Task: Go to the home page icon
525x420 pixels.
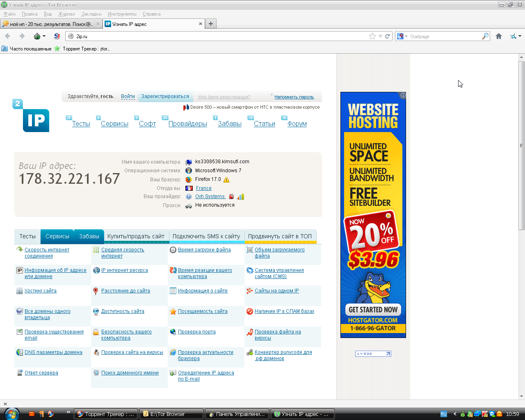Action: (499, 36)
